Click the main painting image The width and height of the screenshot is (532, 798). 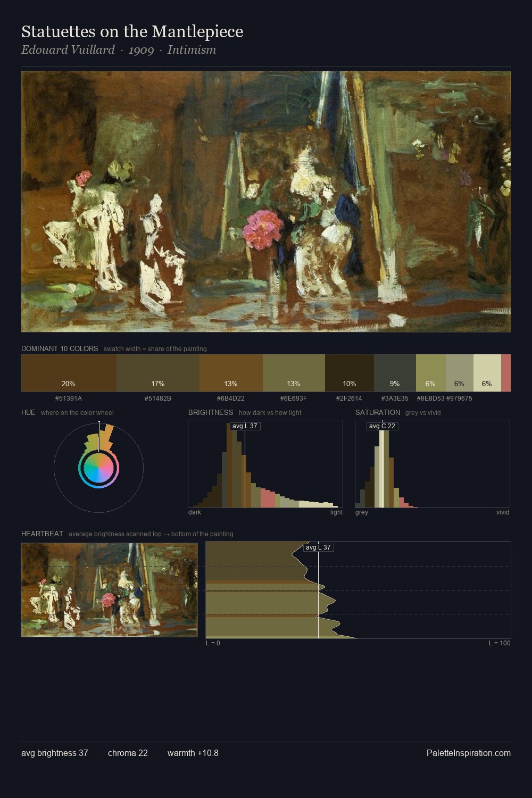[x=266, y=202]
